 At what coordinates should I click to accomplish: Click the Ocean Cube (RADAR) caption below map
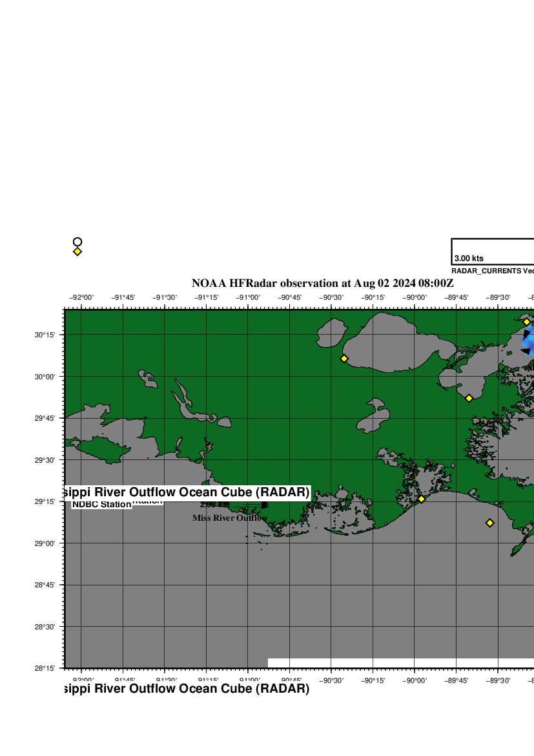pos(186,689)
